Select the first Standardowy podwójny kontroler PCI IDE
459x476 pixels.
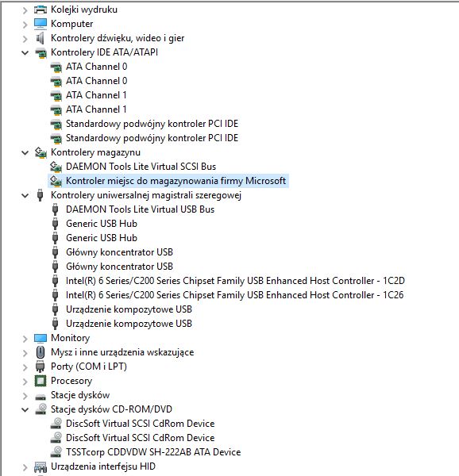coord(152,124)
